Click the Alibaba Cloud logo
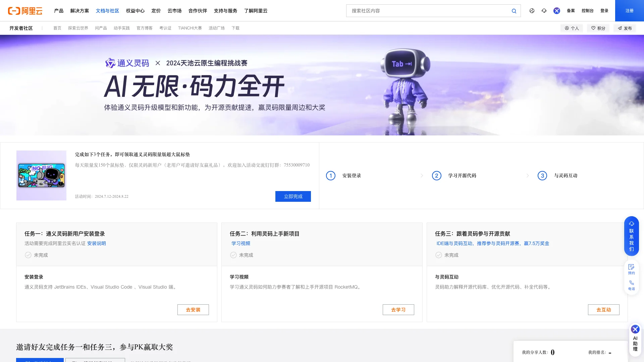644x362 pixels. pos(25,11)
